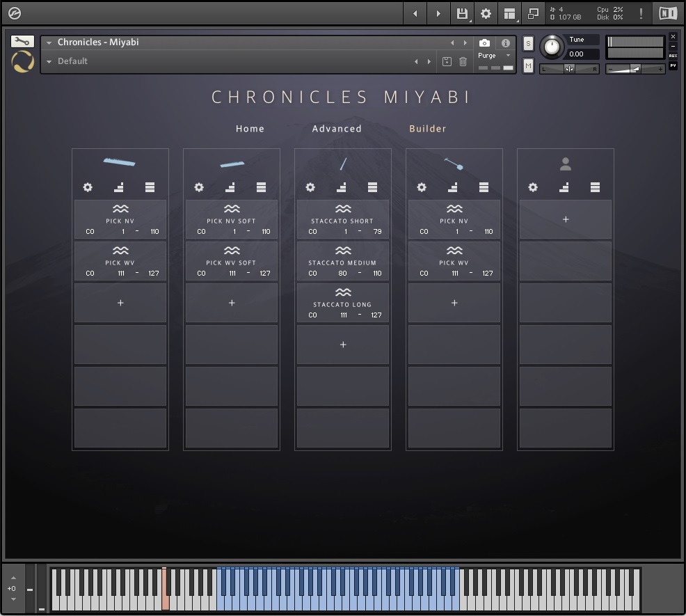
Task: Save the snapshot using disk icon
Action: coord(447,62)
